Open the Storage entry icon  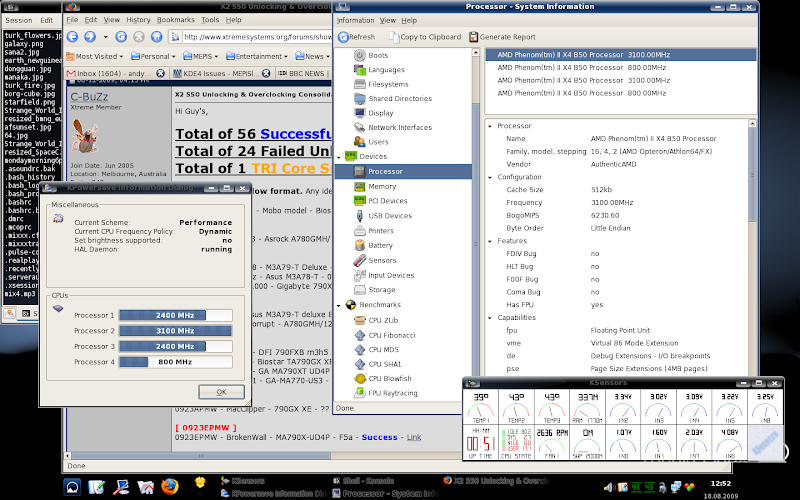point(360,290)
